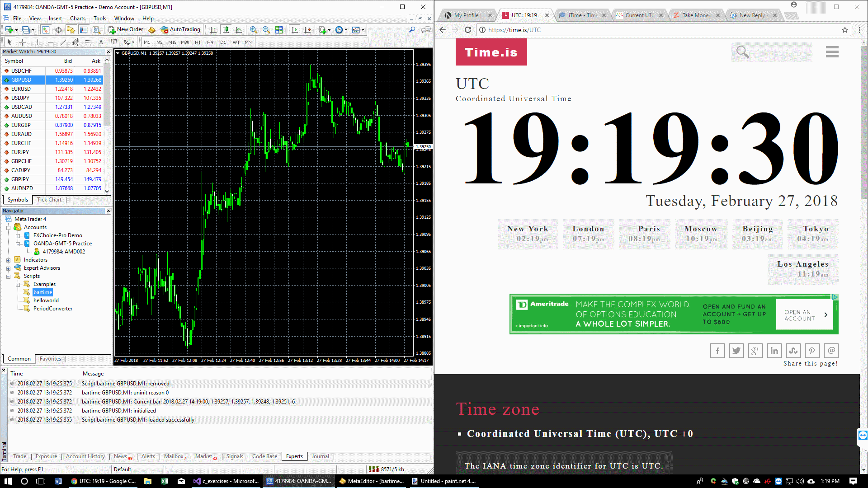The width and height of the screenshot is (868, 488).
Task: Toggle the Navigator panel star icon
Action: [71, 30]
